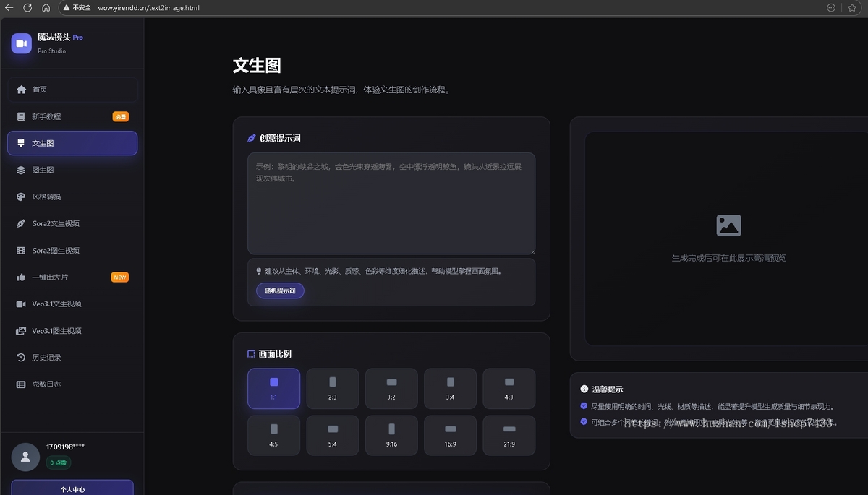Click the 不安全 security warning label
Image resolution: width=868 pixels, height=495 pixels.
(x=77, y=7)
